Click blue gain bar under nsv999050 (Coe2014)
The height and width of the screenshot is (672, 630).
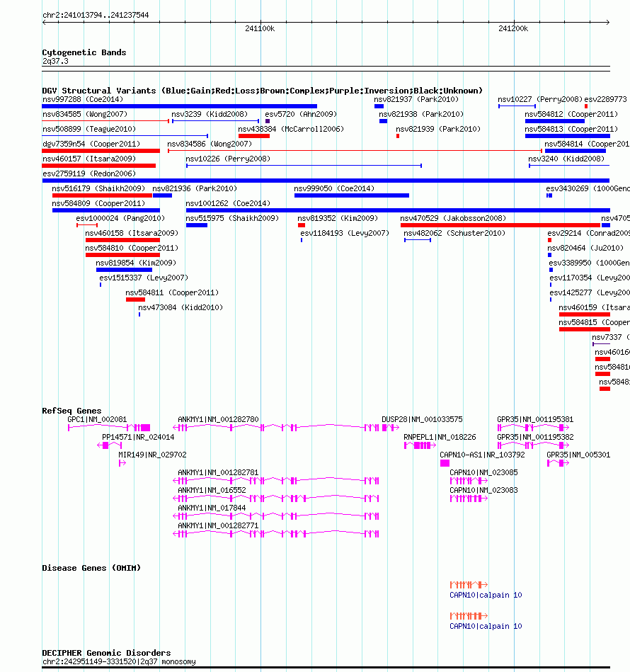[352, 195]
